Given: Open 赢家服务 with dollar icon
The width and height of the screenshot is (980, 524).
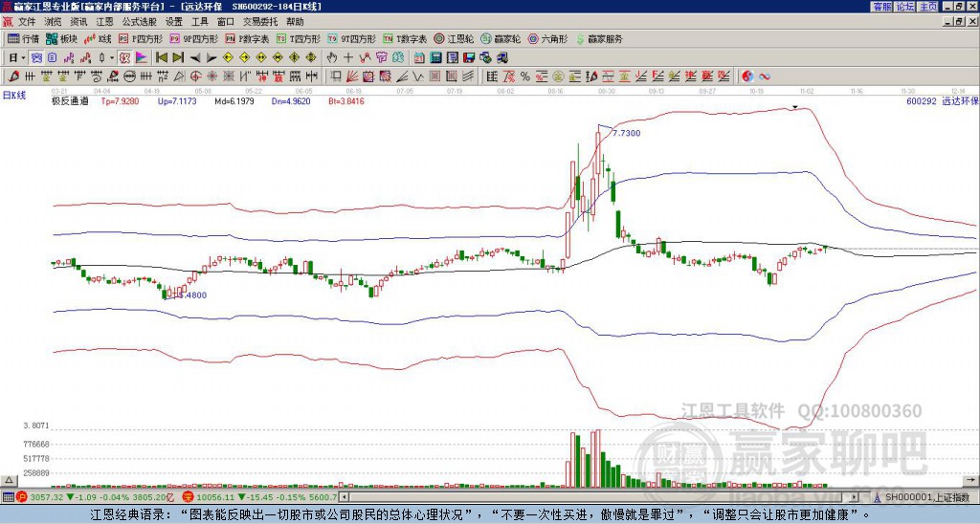Looking at the screenshot, I should pos(599,38).
